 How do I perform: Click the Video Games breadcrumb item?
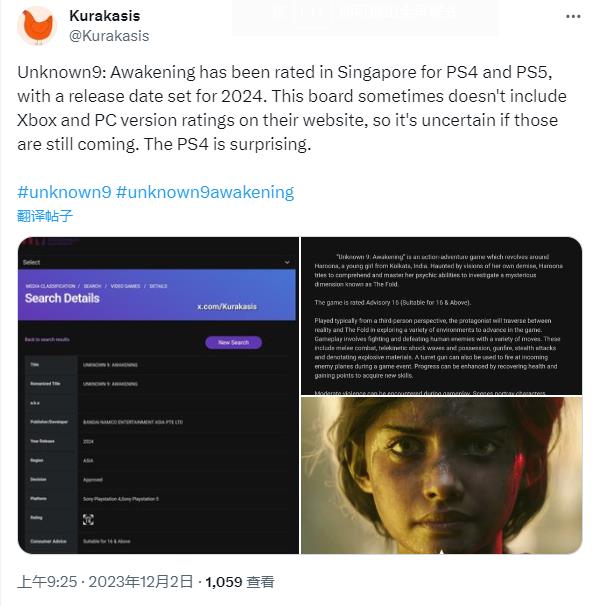click(x=125, y=286)
